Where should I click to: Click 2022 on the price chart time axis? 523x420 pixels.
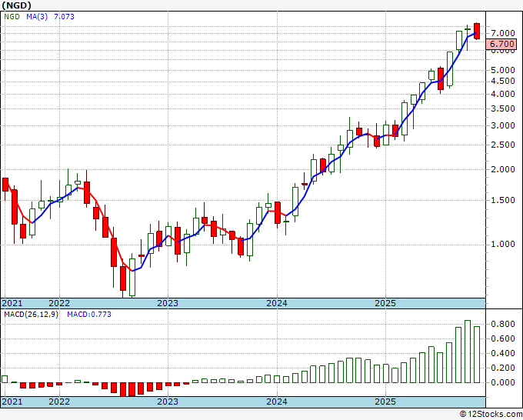[x=59, y=303]
